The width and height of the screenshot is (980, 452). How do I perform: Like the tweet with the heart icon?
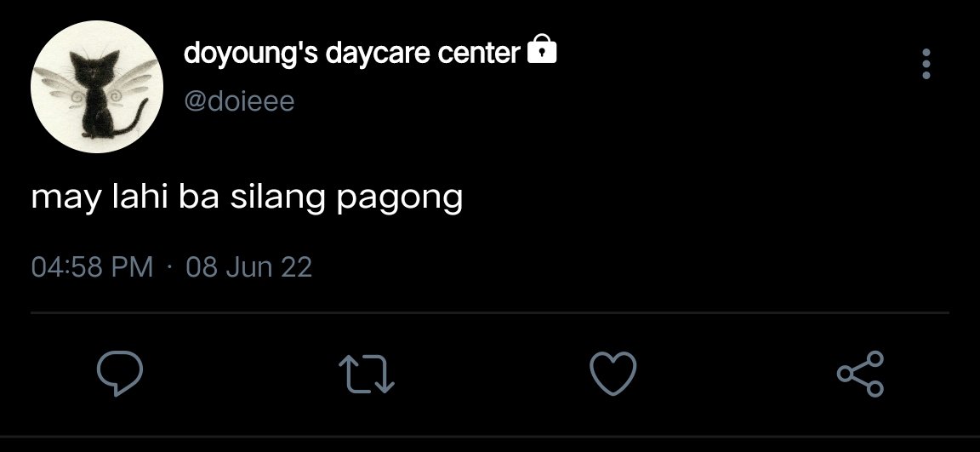click(613, 373)
